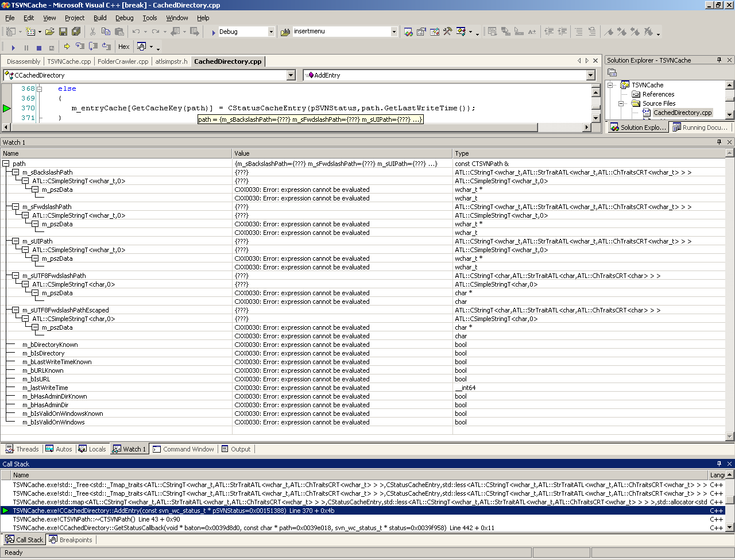This screenshot has height=560, width=735.
Task: Switch to the TSVNCache.cpp tab
Action: (x=69, y=61)
